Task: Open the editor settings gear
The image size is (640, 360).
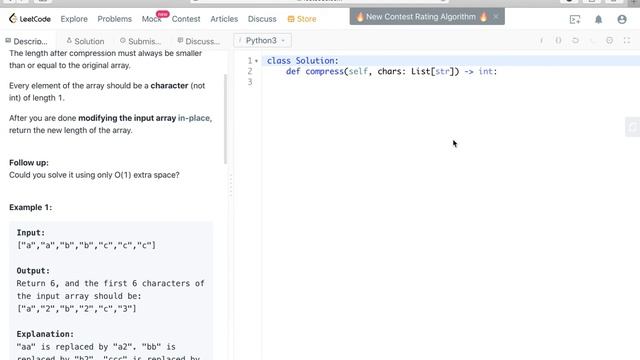Action: pos(609,40)
